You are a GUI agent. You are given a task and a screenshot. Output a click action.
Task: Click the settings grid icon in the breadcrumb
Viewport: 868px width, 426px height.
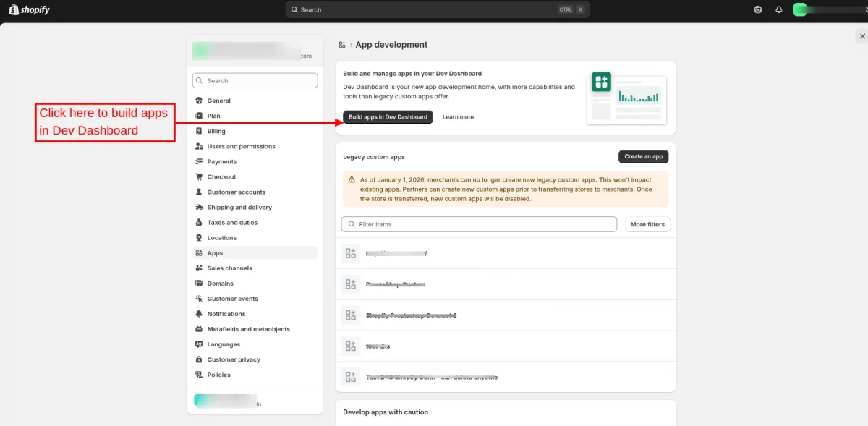[341, 44]
